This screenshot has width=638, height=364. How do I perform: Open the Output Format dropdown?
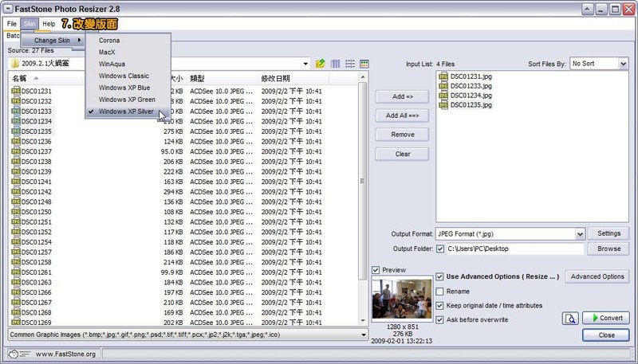(510, 233)
